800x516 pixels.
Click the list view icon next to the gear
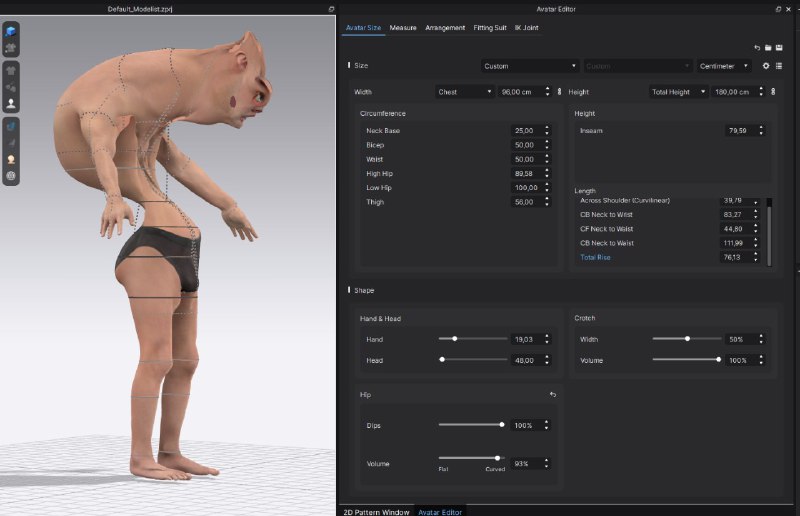pos(779,66)
